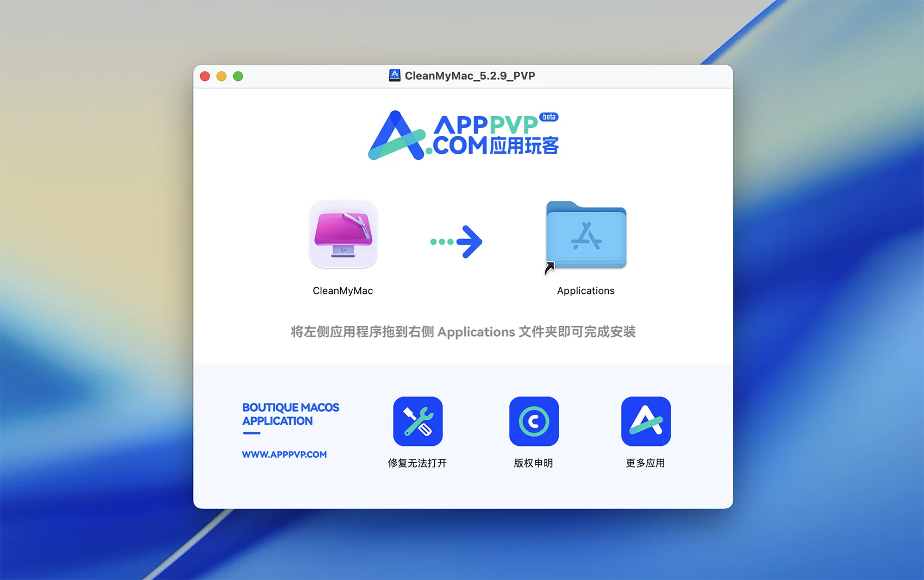Select the CleanMyMac file name label
This screenshot has width=924, height=580.
(x=343, y=291)
